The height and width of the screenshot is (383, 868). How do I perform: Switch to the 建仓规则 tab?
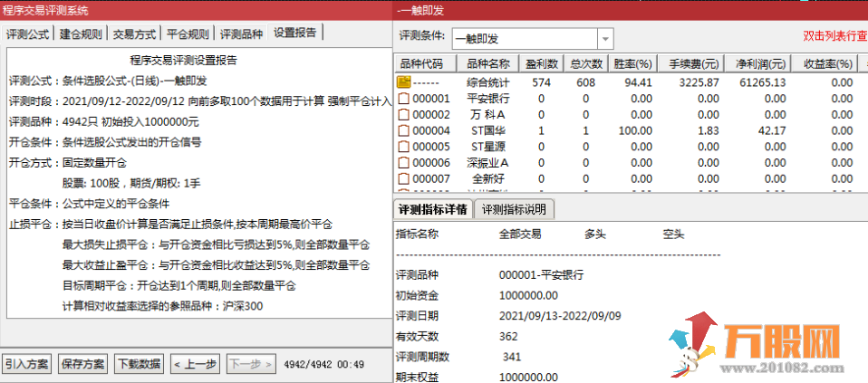[81, 34]
